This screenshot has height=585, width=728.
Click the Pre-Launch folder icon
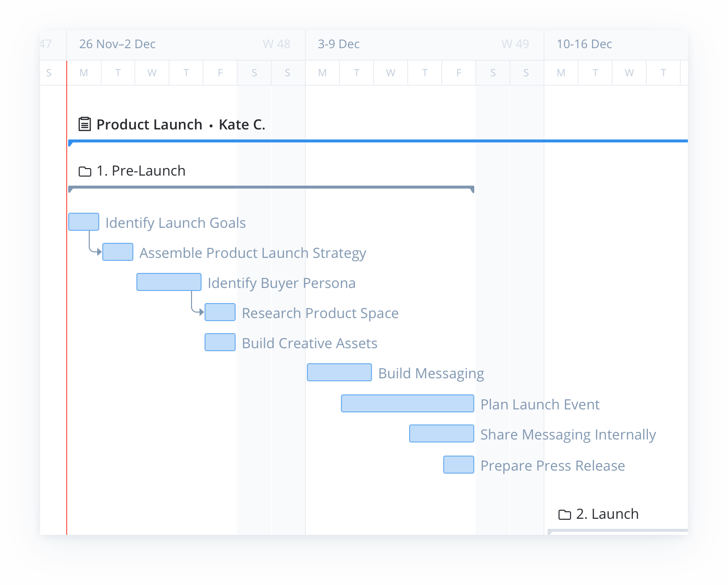coord(85,172)
